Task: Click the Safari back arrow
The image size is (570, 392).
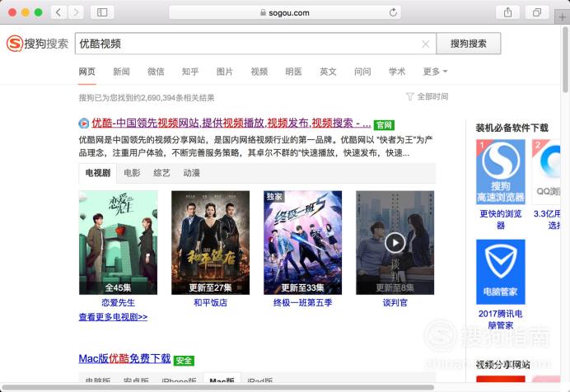Action: click(x=58, y=12)
